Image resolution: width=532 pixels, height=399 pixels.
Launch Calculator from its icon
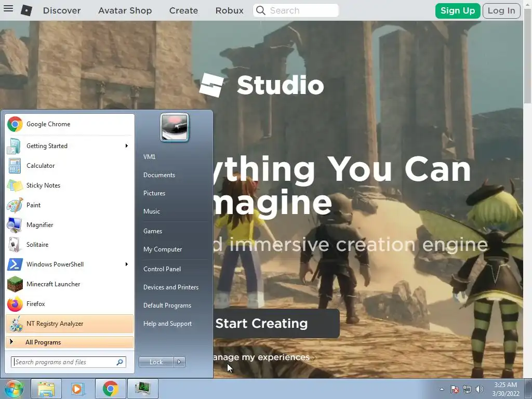tap(15, 166)
